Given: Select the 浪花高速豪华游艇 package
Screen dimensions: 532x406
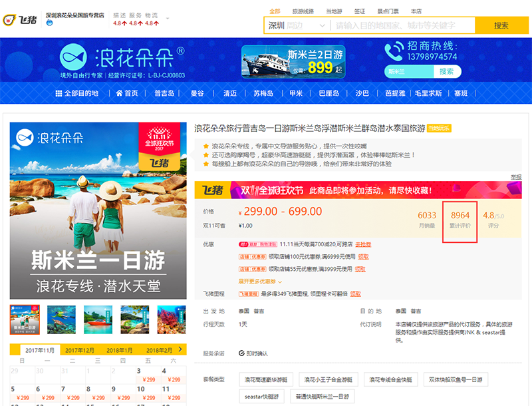Looking at the screenshot, I should pos(266,379).
